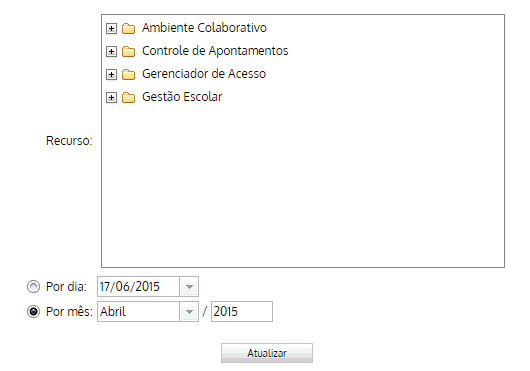Expand the Gerenciador de Acesso node

click(x=111, y=74)
